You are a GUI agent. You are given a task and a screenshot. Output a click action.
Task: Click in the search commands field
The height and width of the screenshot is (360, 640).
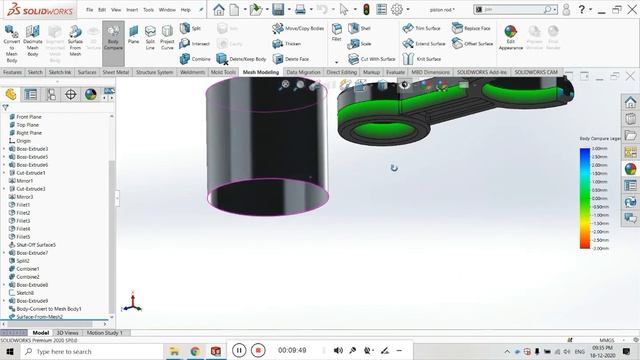(x=513, y=9)
